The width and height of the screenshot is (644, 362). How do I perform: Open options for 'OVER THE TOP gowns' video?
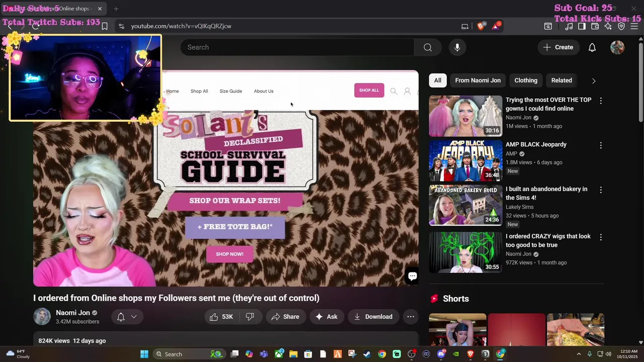click(x=601, y=101)
